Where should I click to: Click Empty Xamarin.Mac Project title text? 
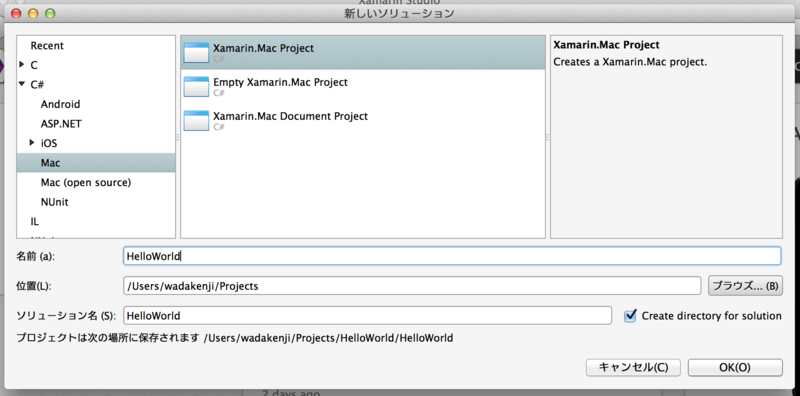(x=280, y=82)
